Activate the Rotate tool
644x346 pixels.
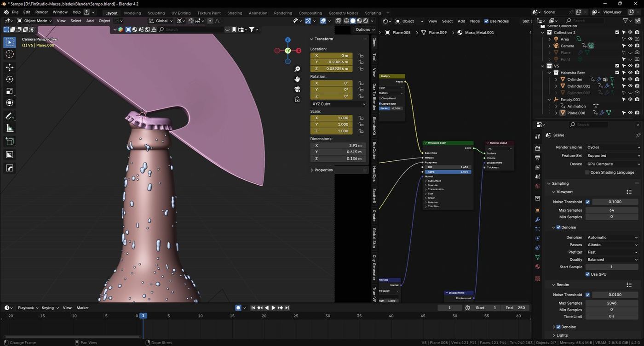tap(10, 79)
